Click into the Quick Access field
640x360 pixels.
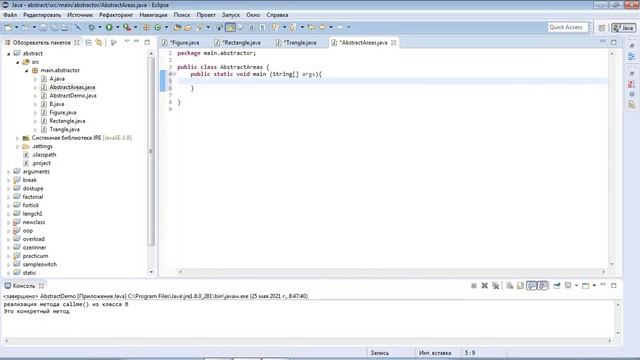pos(568,27)
